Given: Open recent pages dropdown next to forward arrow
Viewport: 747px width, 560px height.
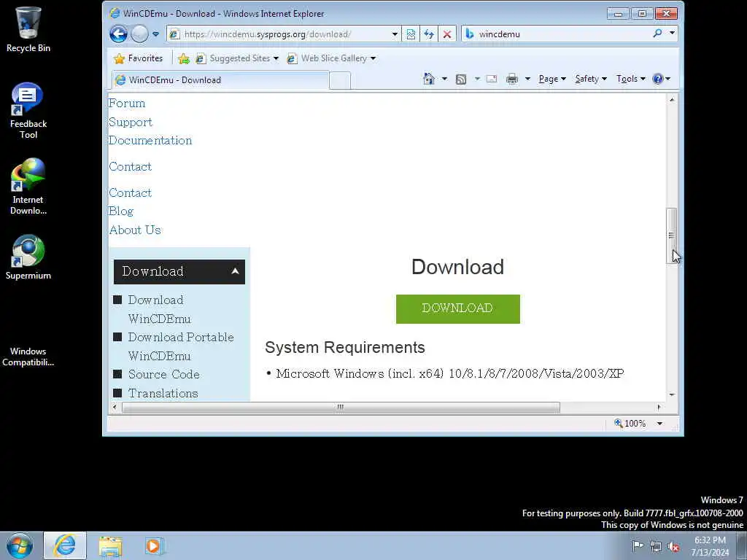Looking at the screenshot, I should tap(156, 34).
